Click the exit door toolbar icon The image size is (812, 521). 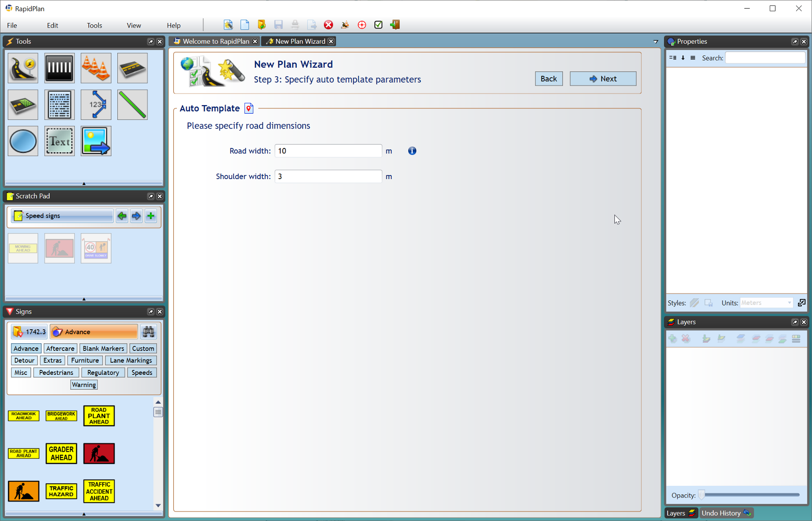(x=395, y=25)
